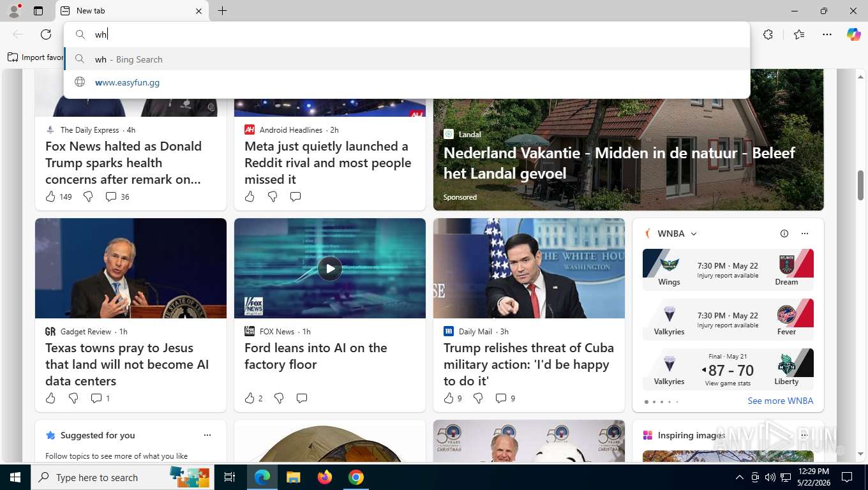Like the Fox News halted article

pyautogui.click(x=50, y=197)
